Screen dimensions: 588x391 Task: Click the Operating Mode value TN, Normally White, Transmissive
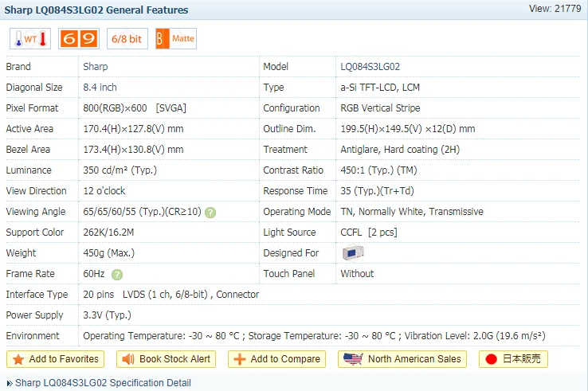pyautogui.click(x=412, y=212)
